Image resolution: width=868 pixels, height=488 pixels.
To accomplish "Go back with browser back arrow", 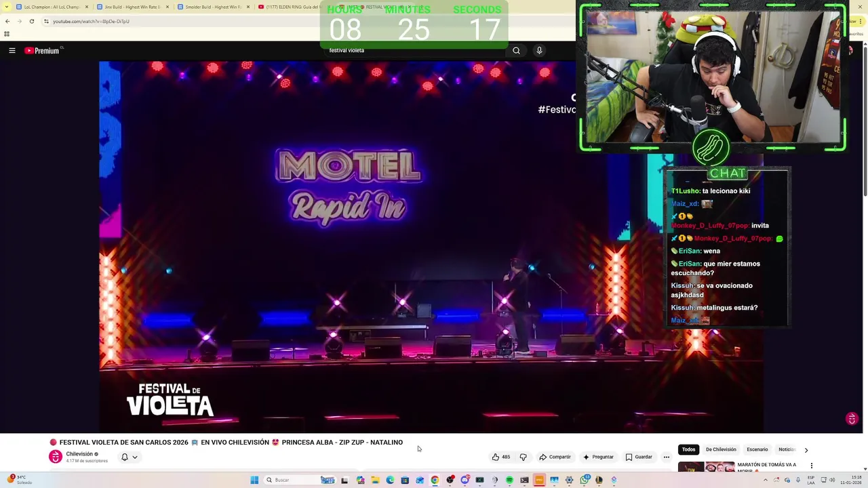I will [x=7, y=21].
